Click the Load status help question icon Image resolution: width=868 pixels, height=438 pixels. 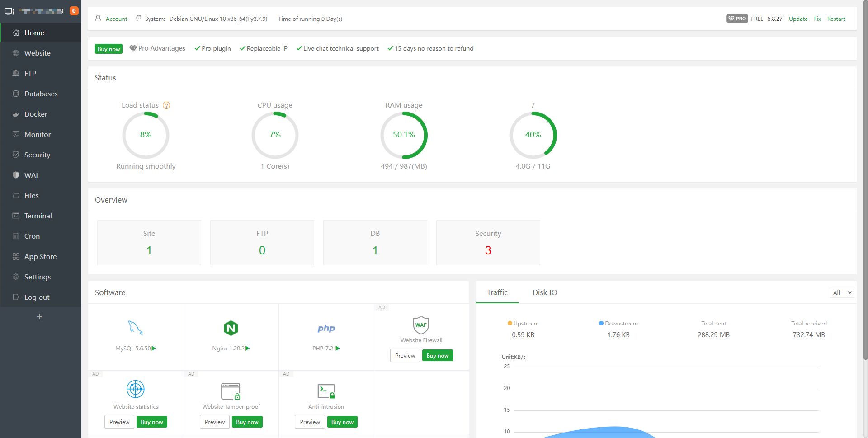coord(166,105)
